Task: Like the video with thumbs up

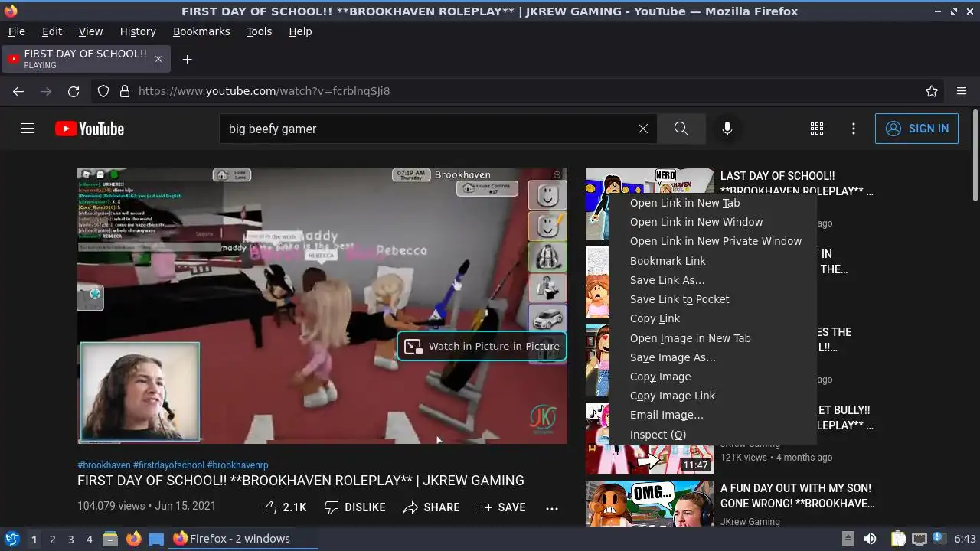Action: pos(284,507)
